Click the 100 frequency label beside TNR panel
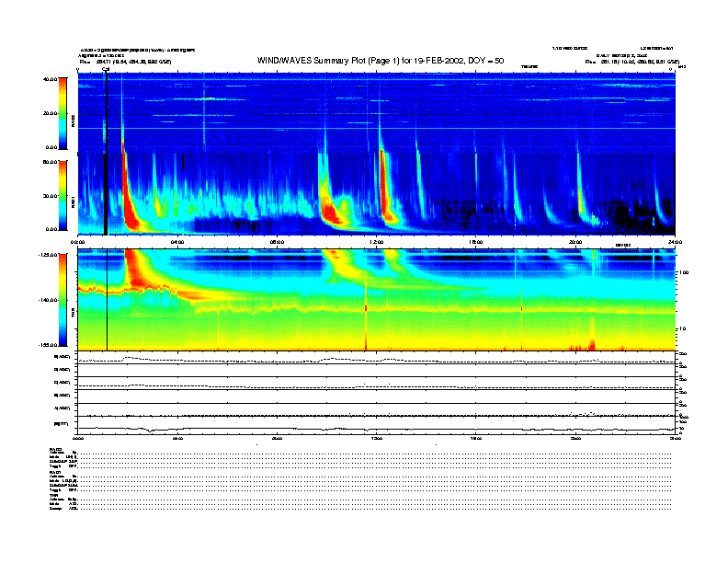Viewport: 728px width, 563px height. click(683, 272)
